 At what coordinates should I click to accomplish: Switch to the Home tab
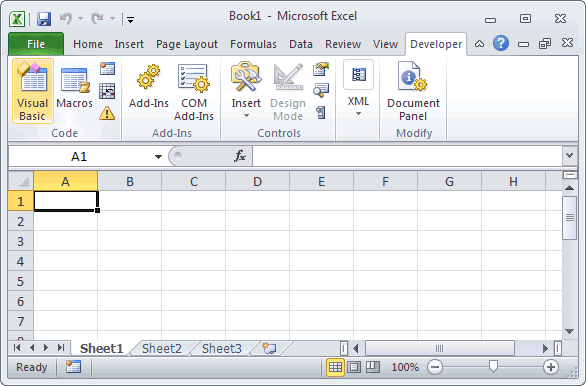(88, 44)
